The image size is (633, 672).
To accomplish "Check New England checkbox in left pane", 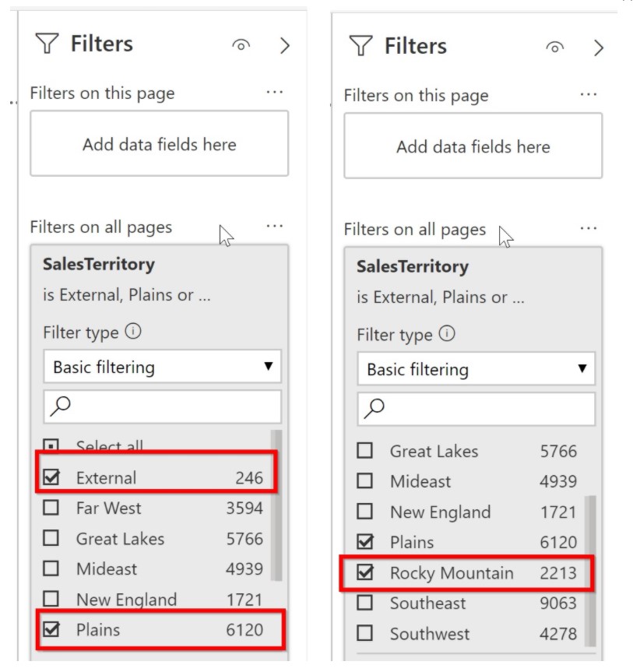I will click(51, 599).
